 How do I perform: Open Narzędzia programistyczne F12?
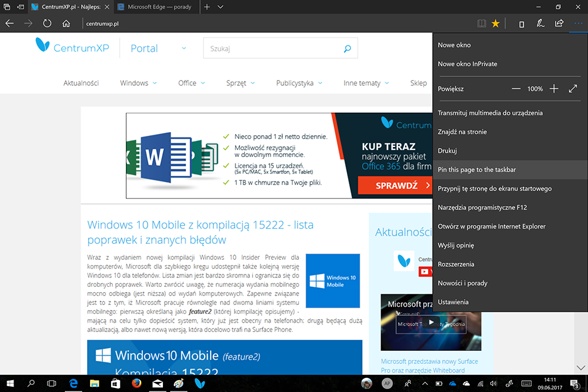[510, 207]
